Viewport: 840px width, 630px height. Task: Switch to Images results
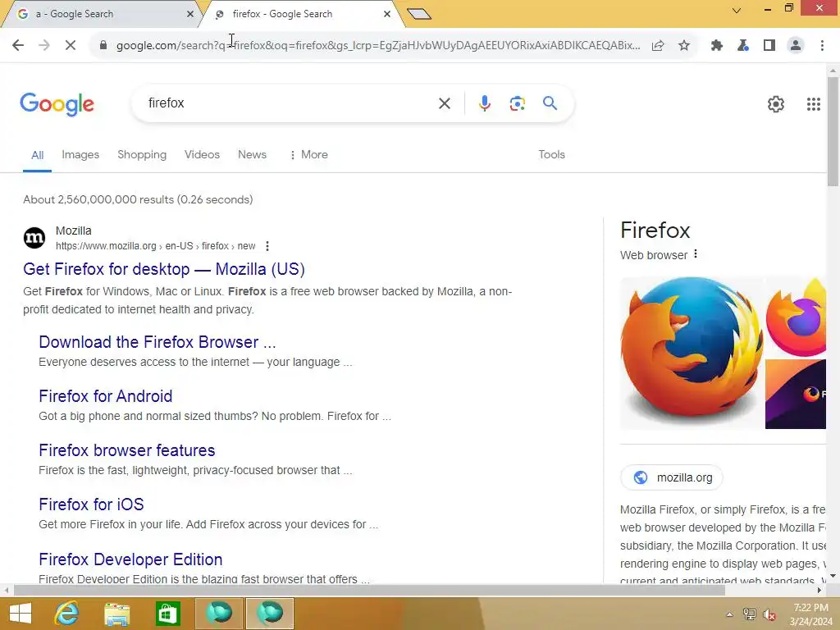pos(80,154)
